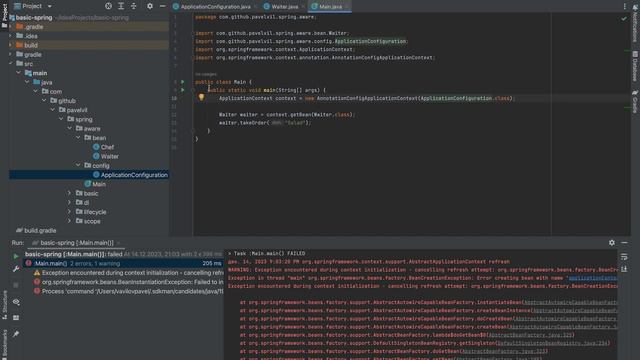This screenshot has height=360, width=640.
Task: Toggle the Structure tool window stripe button
Action: 4,305
